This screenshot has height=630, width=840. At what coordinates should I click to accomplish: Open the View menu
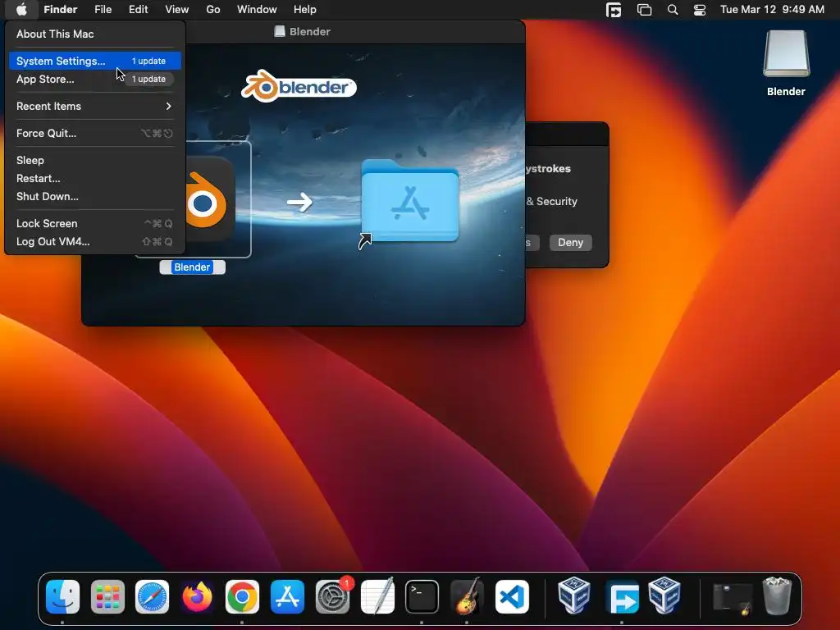(177, 10)
